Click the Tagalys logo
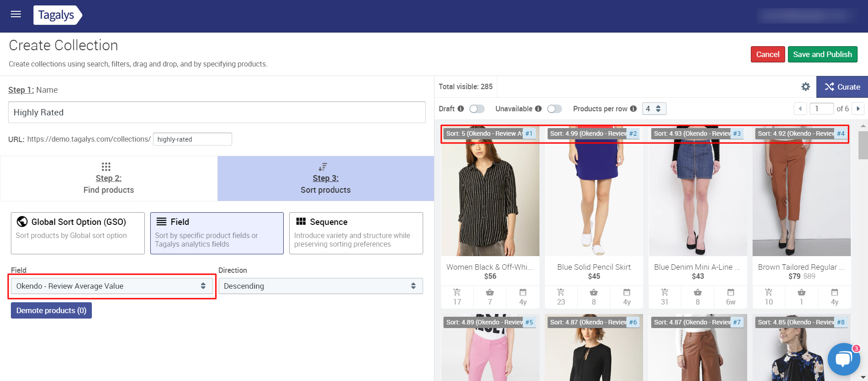Image resolution: width=868 pixels, height=381 pixels. [x=57, y=15]
